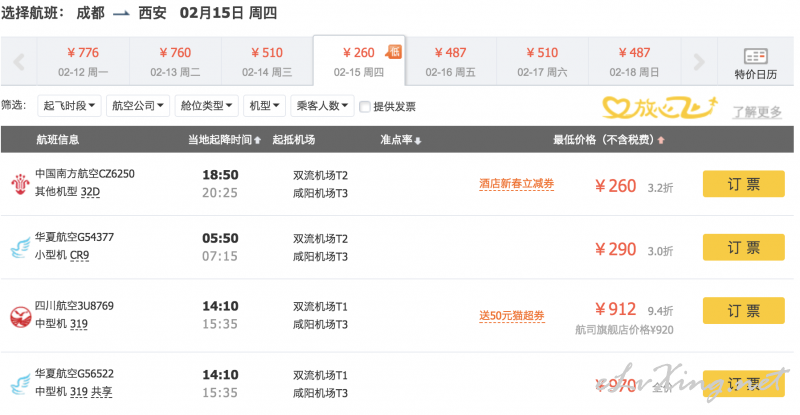The width and height of the screenshot is (800, 415).
Task: Click the 酒店新春立减券 coupon link
Action: point(516,184)
